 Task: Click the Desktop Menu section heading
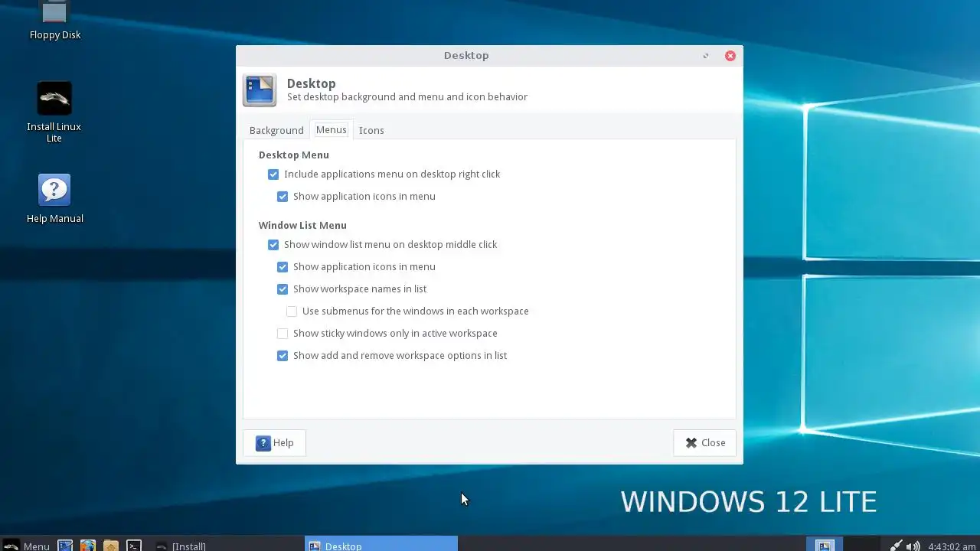[294, 155]
